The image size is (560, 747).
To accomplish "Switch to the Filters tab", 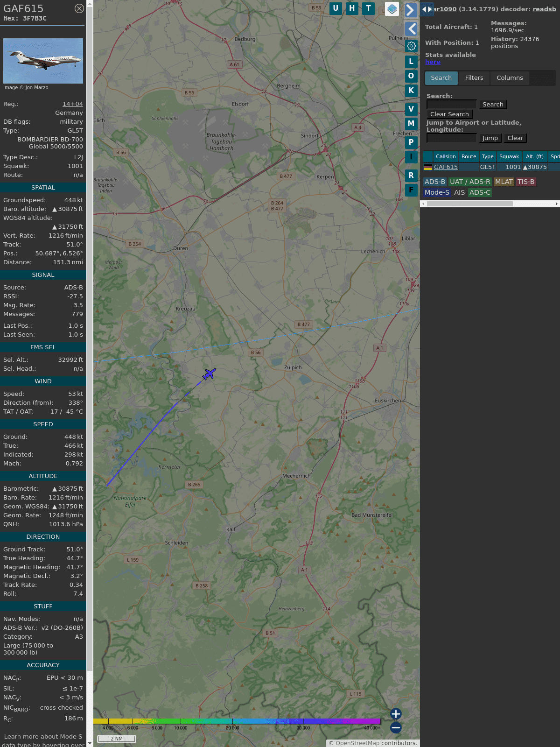I will pyautogui.click(x=474, y=78).
